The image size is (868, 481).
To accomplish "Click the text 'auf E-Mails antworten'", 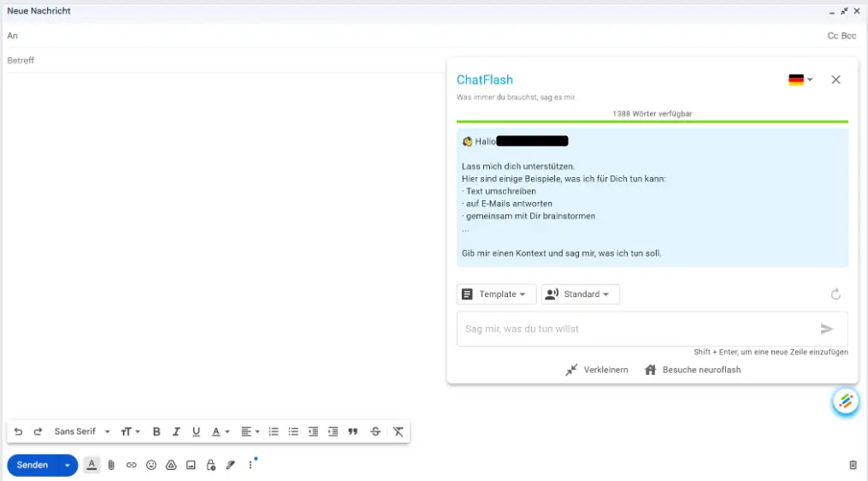I will point(509,204).
